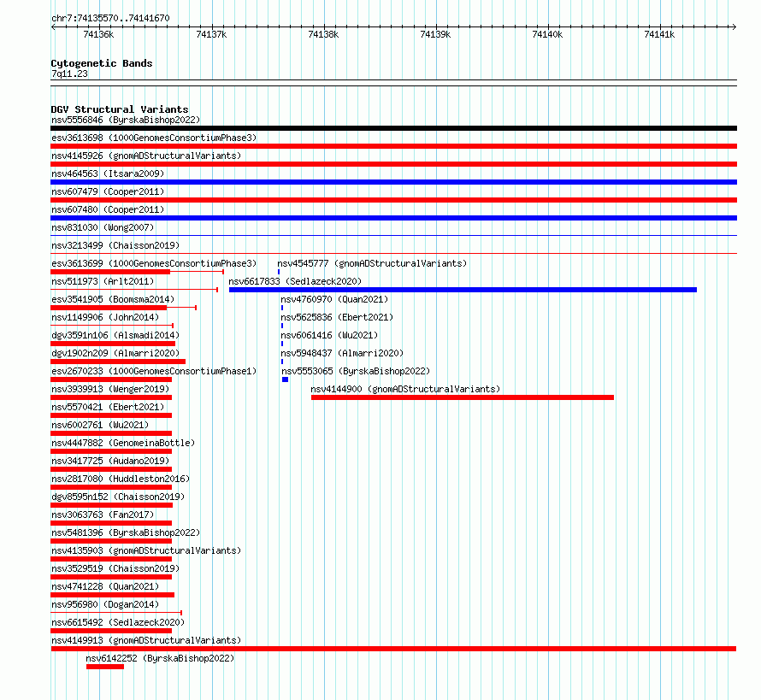Open nsv6617833 (Sedlazeck2020) variant label

295,281
